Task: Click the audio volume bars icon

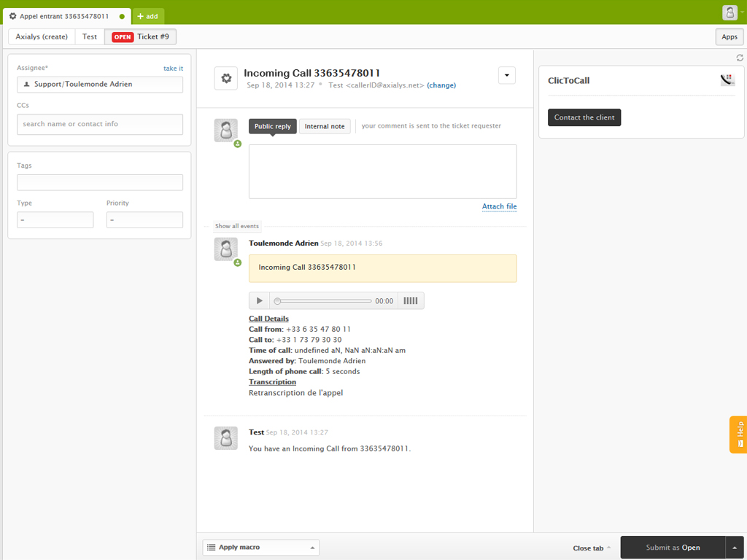Action: coord(411,300)
